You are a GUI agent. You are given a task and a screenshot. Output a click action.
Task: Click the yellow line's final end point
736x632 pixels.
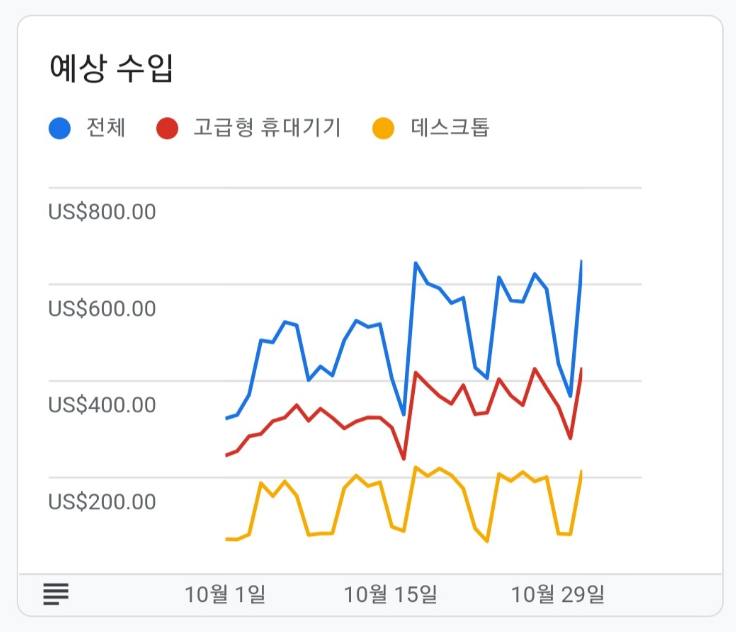[x=582, y=471]
